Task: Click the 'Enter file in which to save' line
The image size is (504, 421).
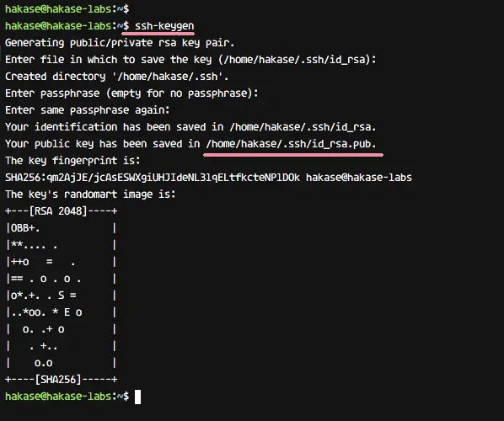Action: [190, 60]
